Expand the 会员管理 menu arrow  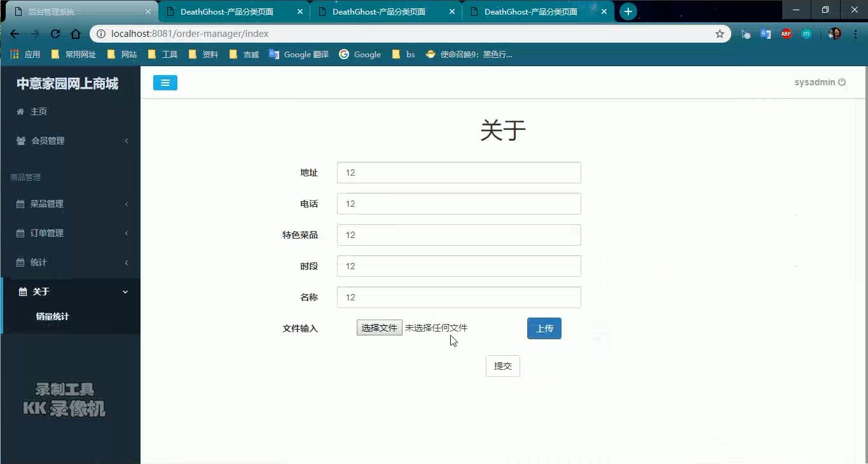click(127, 141)
